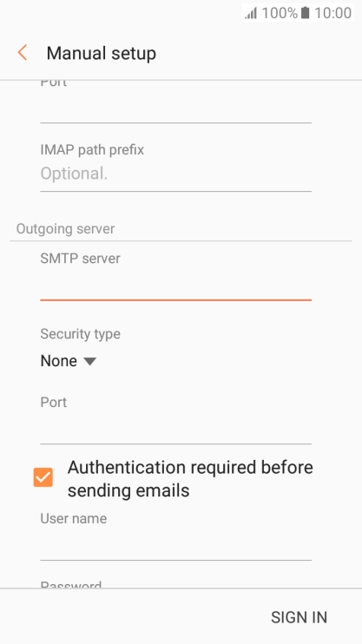Click the SIGN IN button
Image resolution: width=362 pixels, height=644 pixels.
(x=299, y=617)
